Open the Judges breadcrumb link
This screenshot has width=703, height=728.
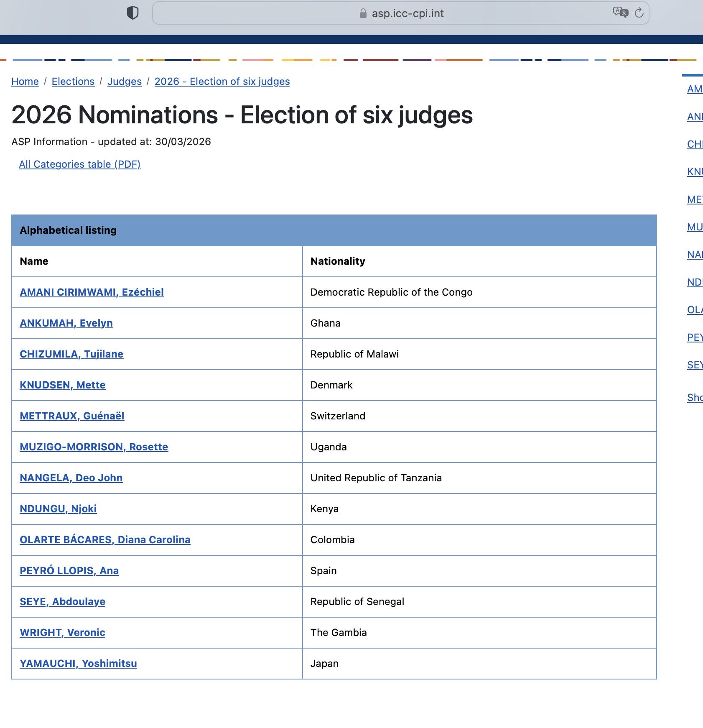point(125,82)
